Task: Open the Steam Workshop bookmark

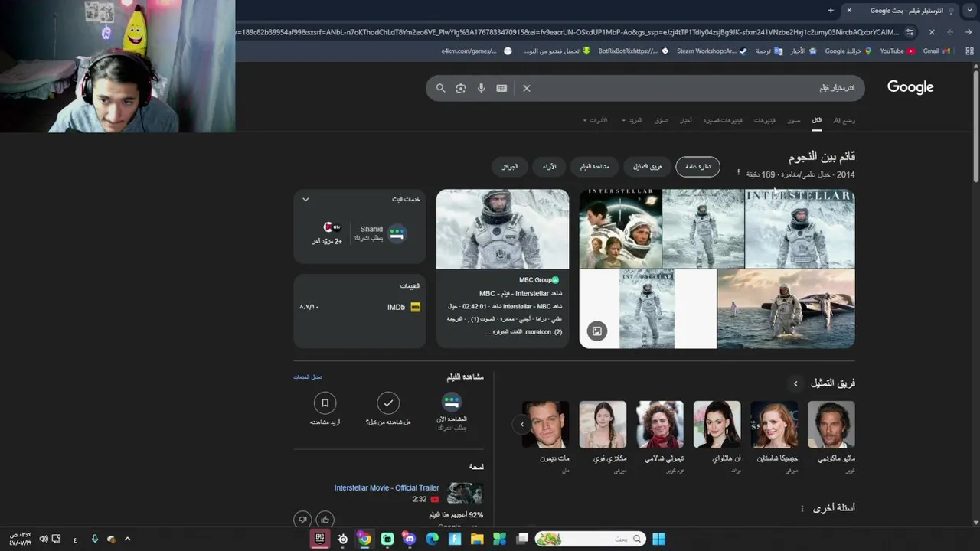Action: point(711,51)
